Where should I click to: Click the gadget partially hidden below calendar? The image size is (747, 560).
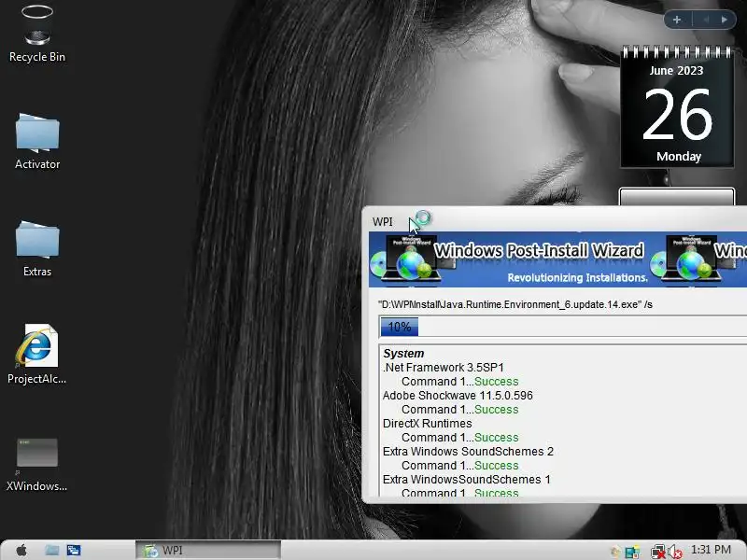[677, 197]
